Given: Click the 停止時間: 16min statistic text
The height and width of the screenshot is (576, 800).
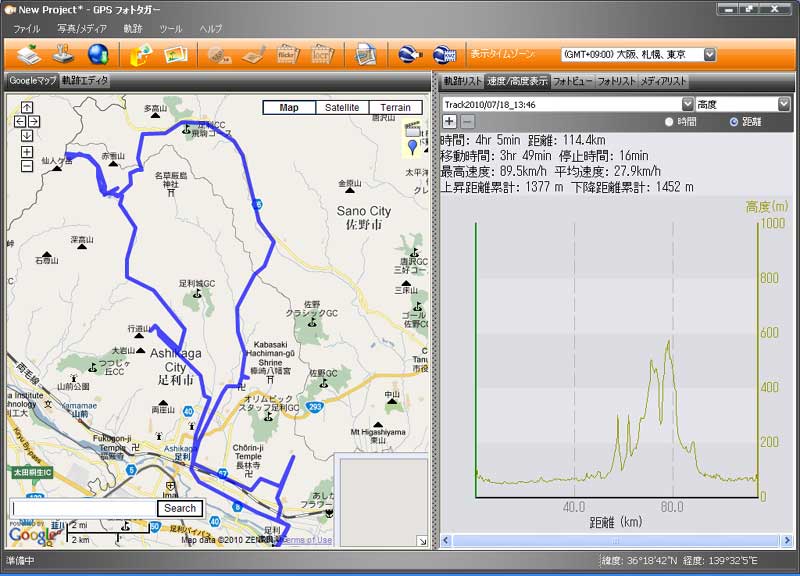Looking at the screenshot, I should 604,156.
